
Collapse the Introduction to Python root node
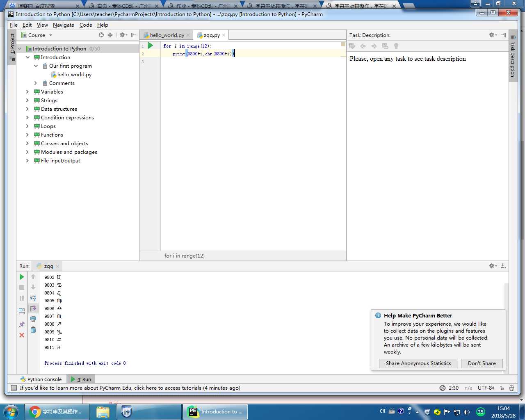point(19,48)
